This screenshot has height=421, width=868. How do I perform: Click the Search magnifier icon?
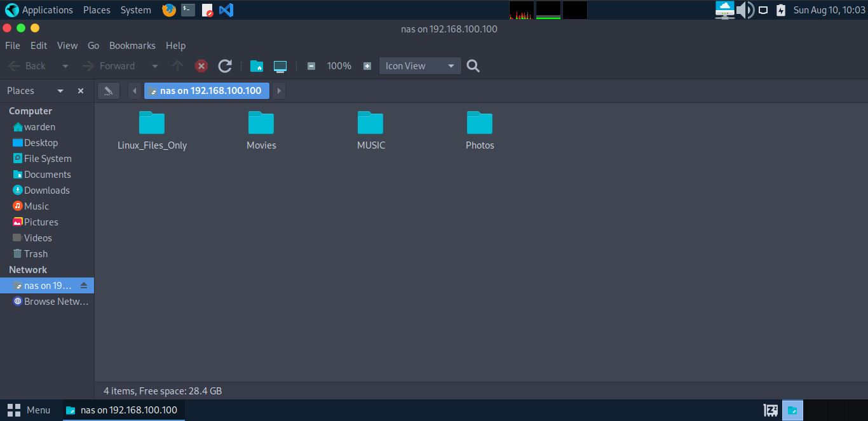(x=473, y=66)
